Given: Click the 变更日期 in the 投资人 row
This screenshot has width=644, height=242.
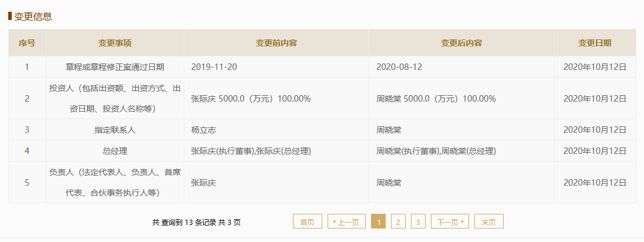Looking at the screenshot, I should click(x=595, y=99).
